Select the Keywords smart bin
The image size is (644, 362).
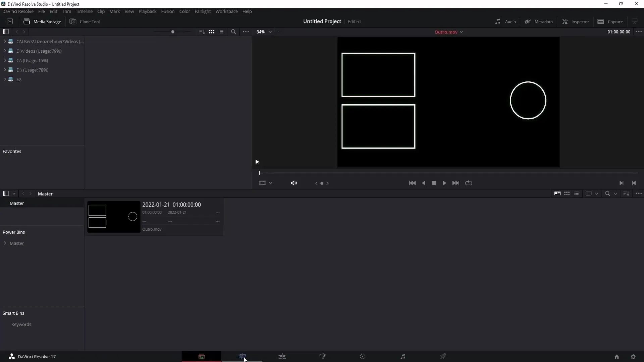click(21, 324)
